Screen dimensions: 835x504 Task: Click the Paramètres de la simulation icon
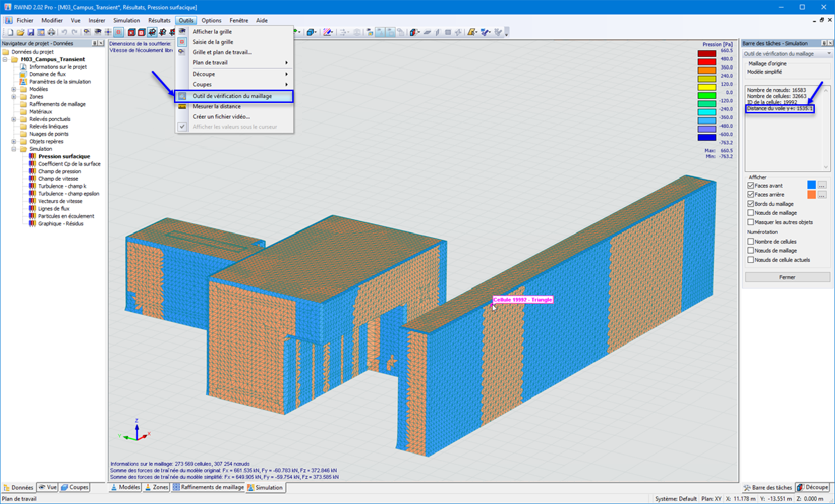pos(23,82)
